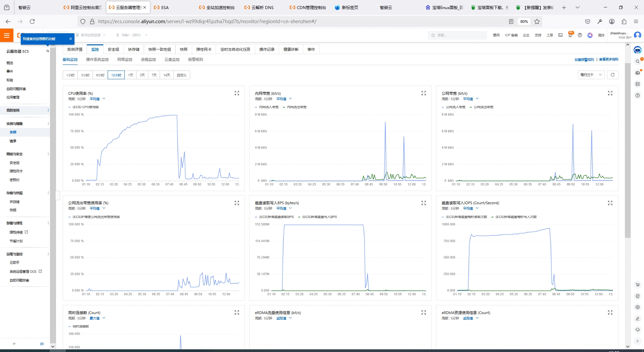The height and width of the screenshot is (352, 644).
Task: Expand 磁盘读取写入BPS chart to fullscreen
Action: tap(424, 203)
